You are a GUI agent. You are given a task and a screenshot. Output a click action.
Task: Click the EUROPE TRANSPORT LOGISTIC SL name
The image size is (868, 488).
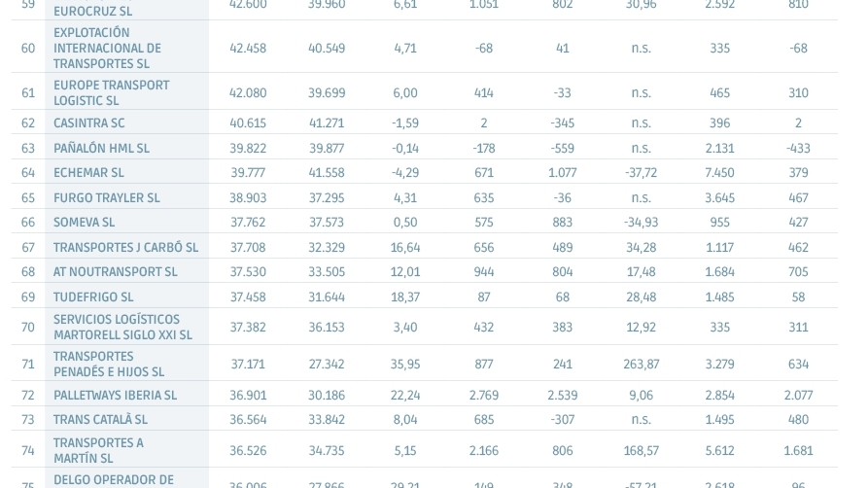click(x=111, y=93)
